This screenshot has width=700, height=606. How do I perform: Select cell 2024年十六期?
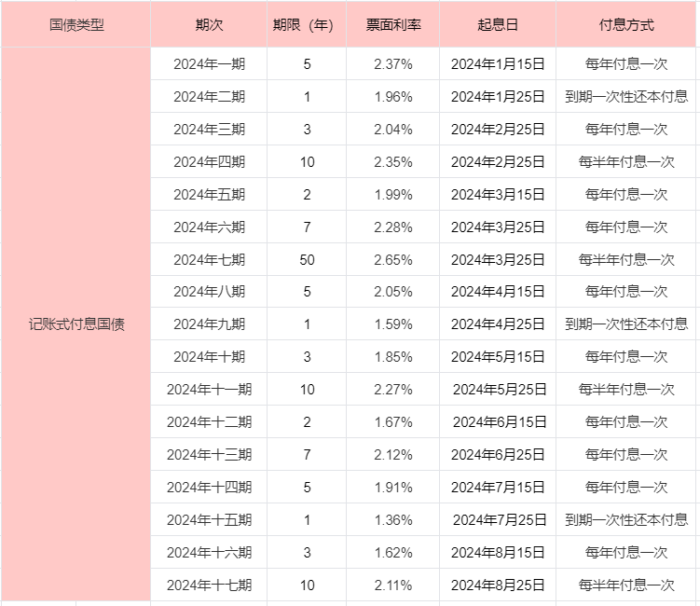click(x=209, y=552)
